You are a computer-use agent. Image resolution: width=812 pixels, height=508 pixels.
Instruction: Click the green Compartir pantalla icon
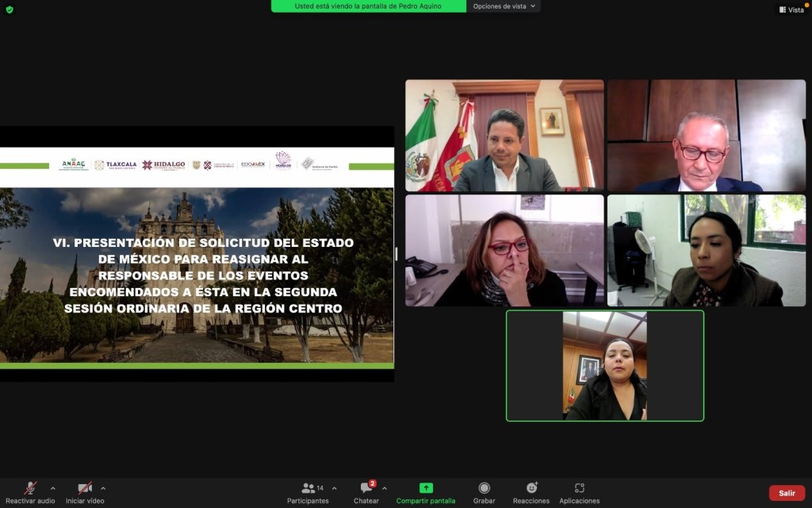(x=426, y=488)
